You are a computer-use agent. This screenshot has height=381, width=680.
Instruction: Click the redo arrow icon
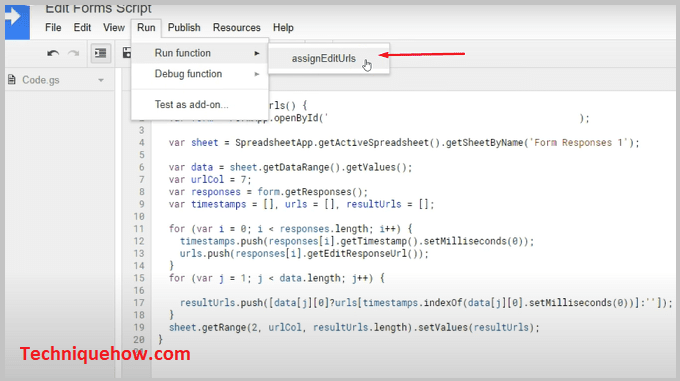74,53
